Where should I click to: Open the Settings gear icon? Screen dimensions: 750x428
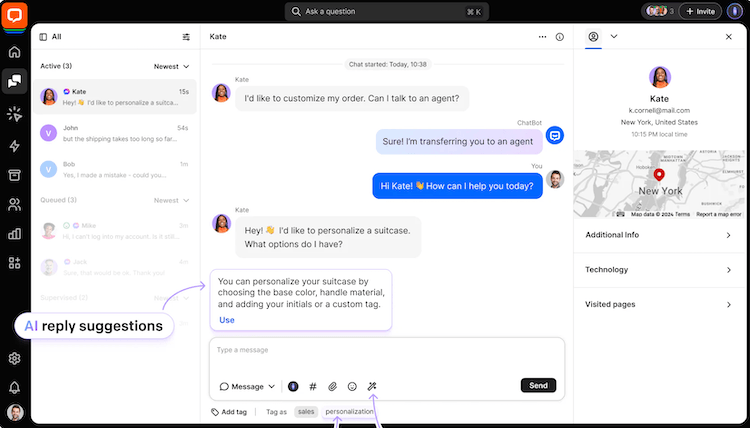point(14,358)
